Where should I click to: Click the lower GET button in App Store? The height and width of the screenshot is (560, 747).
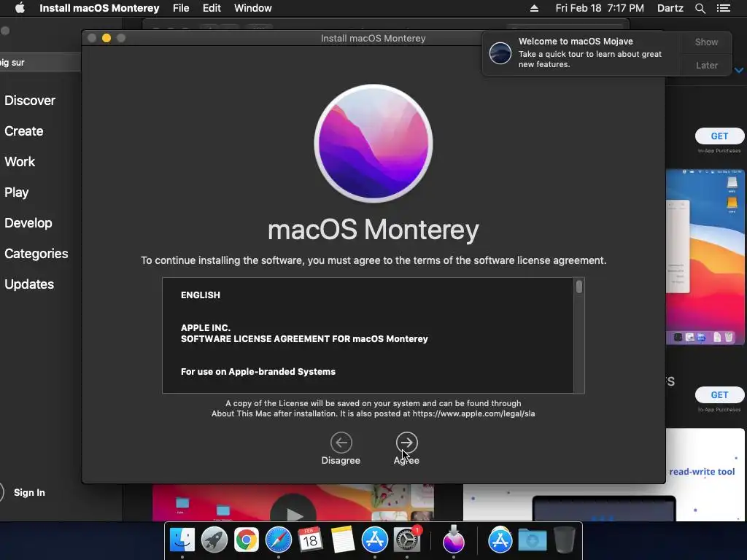(719, 394)
